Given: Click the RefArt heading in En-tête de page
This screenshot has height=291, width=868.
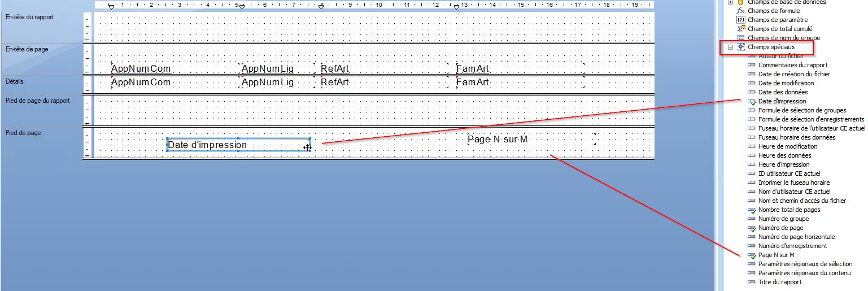Looking at the screenshot, I should pos(335,69).
